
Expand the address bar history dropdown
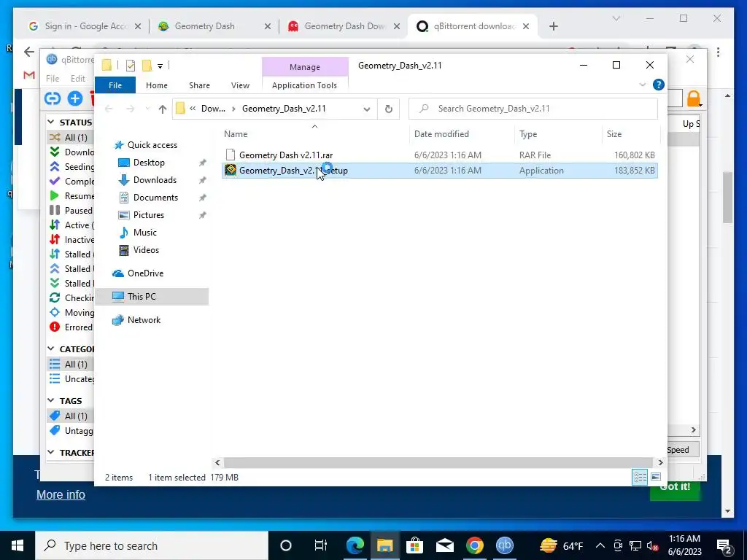(366, 109)
